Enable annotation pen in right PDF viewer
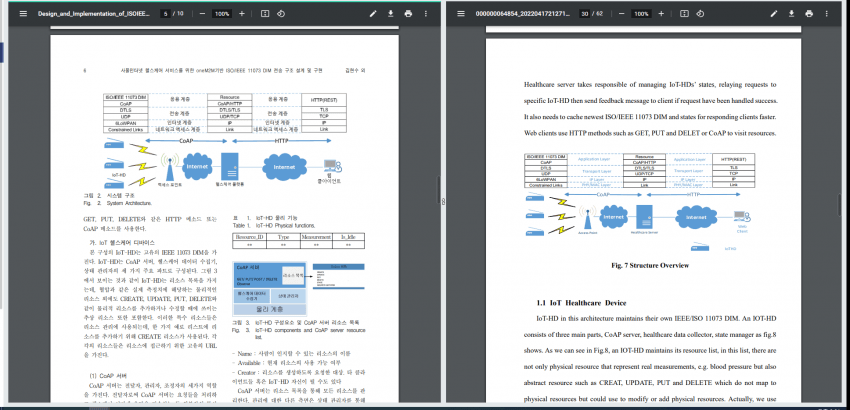 tap(774, 14)
